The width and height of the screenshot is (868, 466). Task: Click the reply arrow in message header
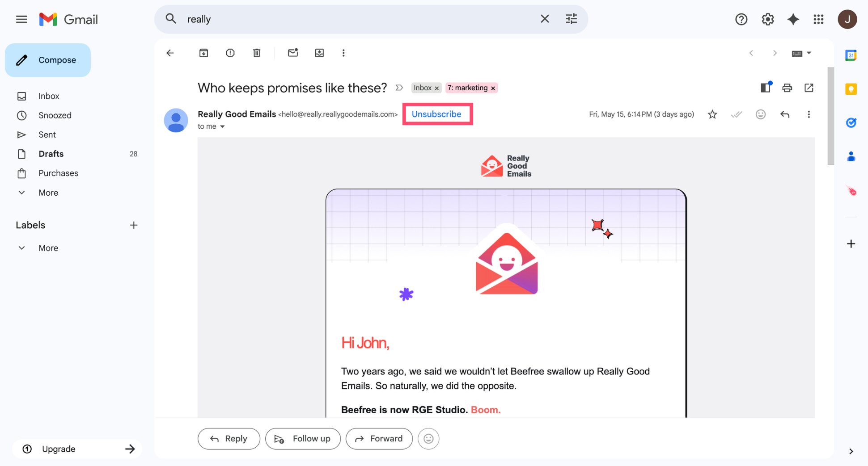pos(785,114)
